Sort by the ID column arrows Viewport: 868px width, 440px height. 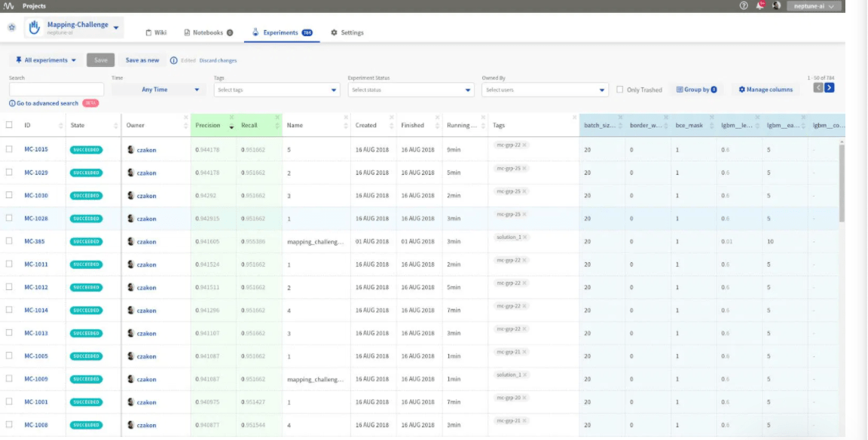coord(61,126)
